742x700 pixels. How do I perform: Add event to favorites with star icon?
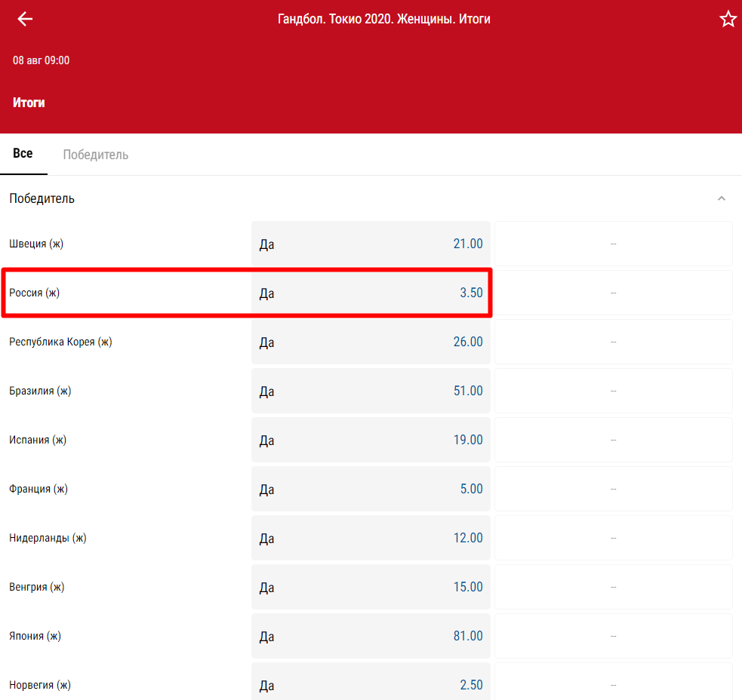point(728,19)
